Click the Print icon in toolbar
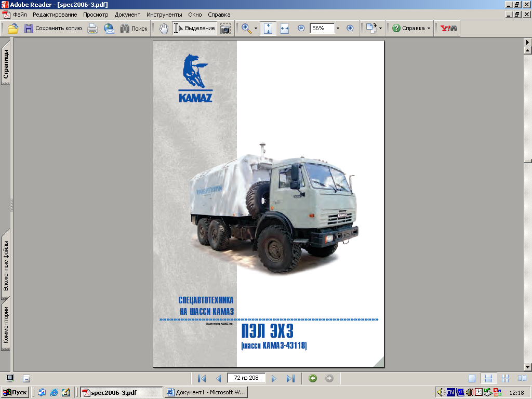This screenshot has height=399, width=532. click(x=92, y=29)
